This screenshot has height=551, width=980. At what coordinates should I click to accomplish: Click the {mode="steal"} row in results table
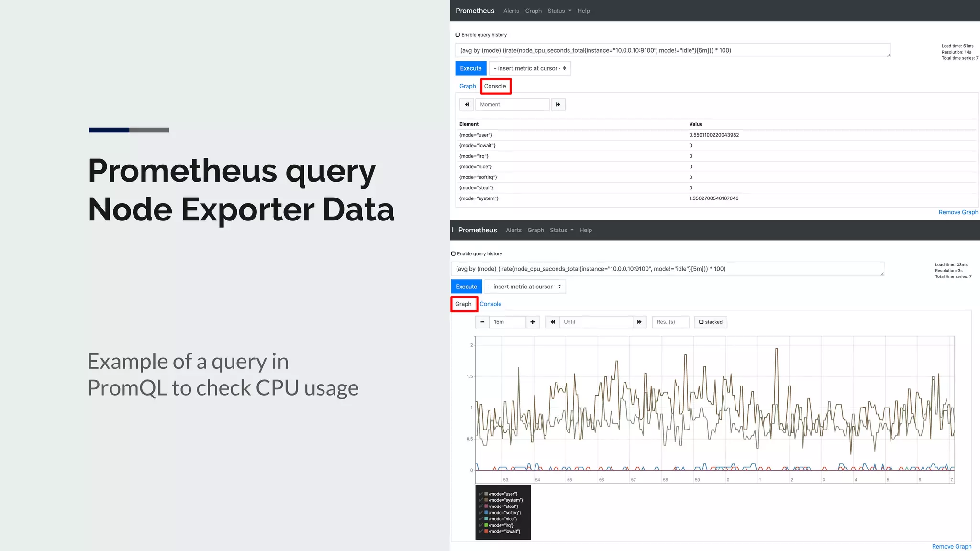pos(716,187)
